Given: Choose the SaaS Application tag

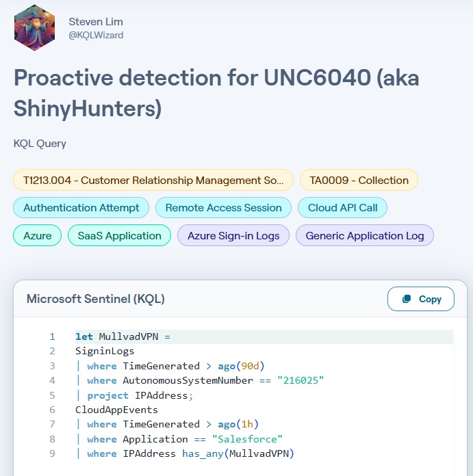Looking at the screenshot, I should pos(119,235).
